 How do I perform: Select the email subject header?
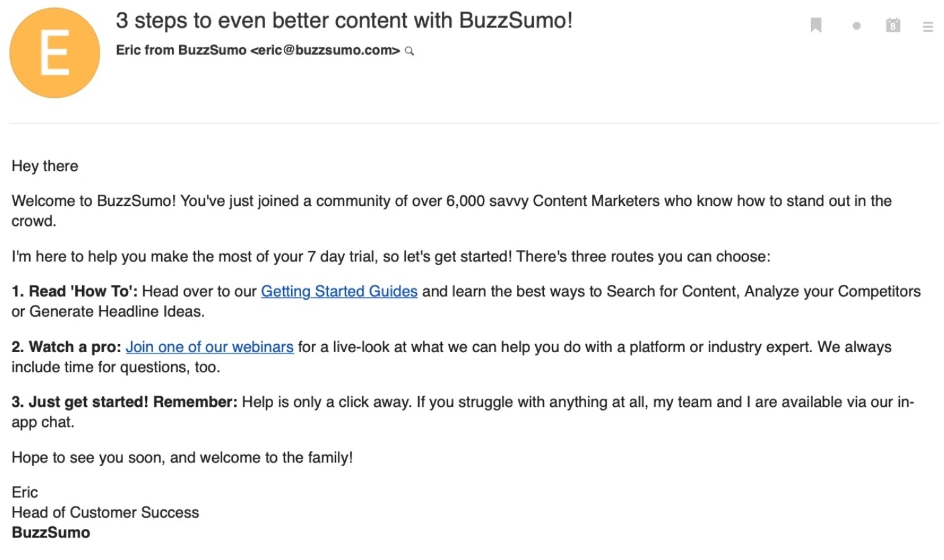[x=345, y=21]
